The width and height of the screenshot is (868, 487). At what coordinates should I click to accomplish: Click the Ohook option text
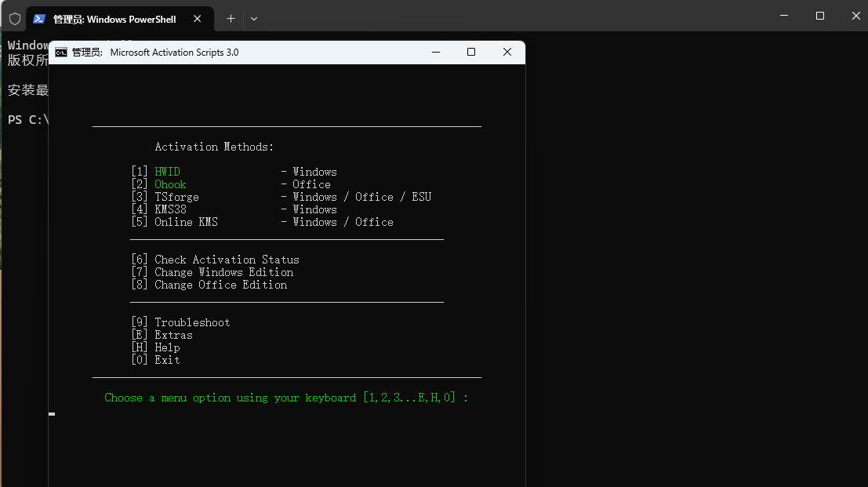[170, 184]
